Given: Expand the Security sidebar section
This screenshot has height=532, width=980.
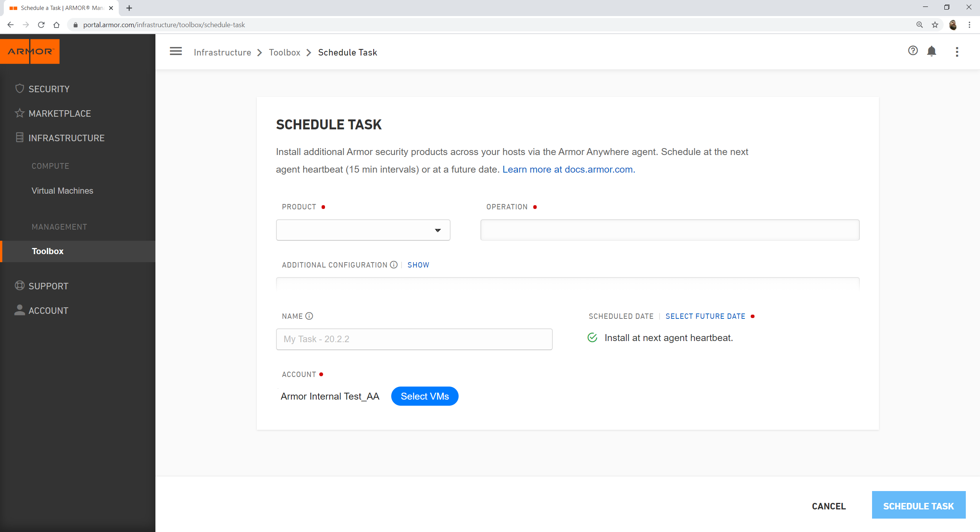Looking at the screenshot, I should pos(49,89).
